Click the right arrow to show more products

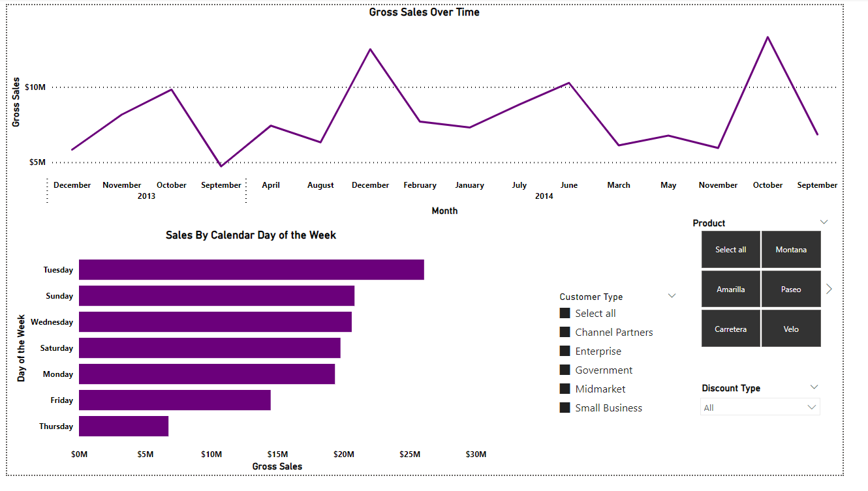click(x=829, y=288)
